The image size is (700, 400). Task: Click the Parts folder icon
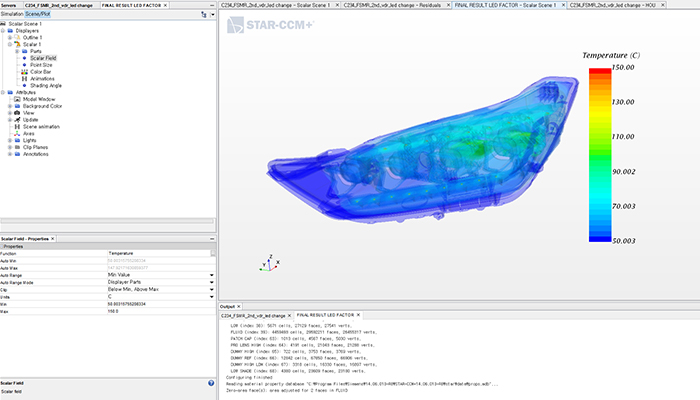click(25, 51)
